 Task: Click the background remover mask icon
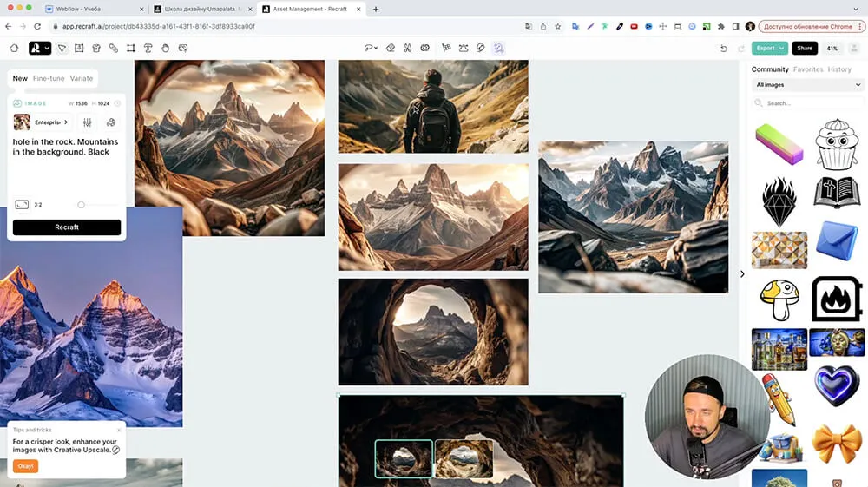[x=424, y=48]
